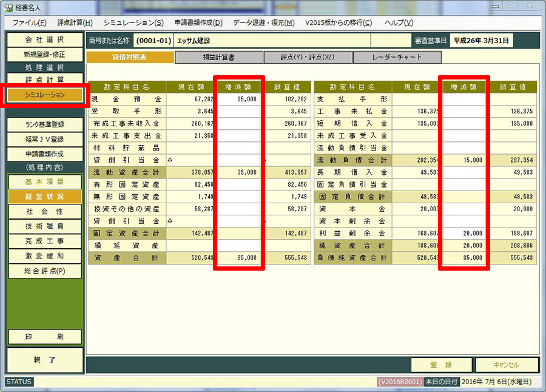Open 総合評点(P)

pyautogui.click(x=44, y=271)
